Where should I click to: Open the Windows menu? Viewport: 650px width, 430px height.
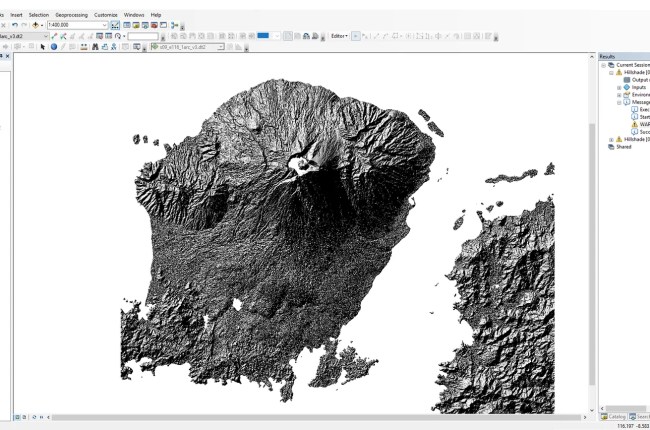pos(134,15)
